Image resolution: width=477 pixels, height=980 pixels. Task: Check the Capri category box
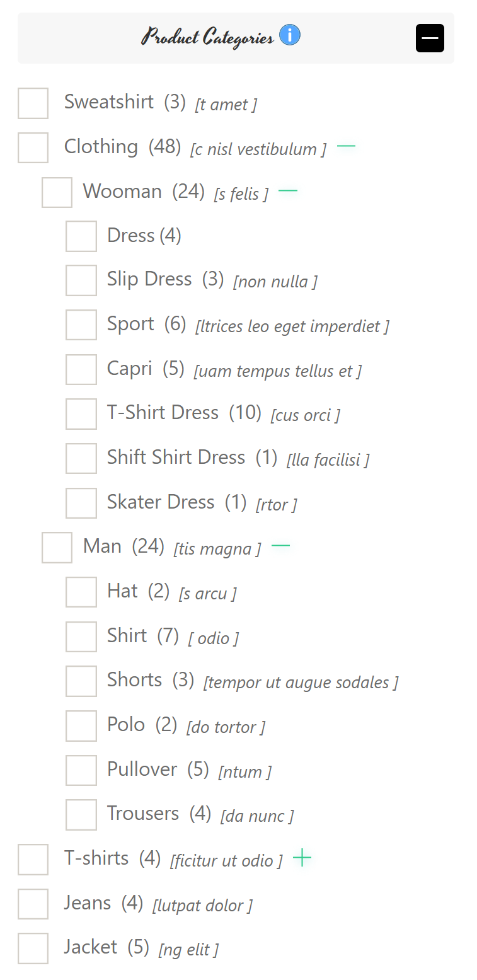81,369
